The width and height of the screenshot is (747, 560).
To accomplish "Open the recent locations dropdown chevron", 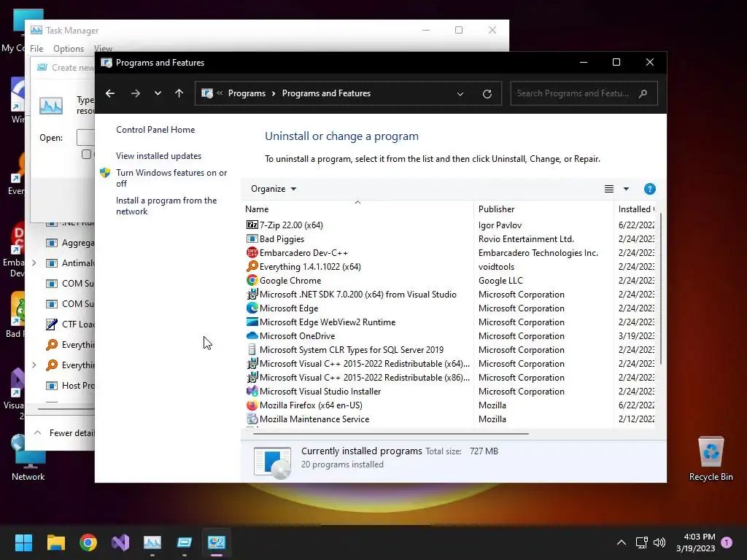I will tap(158, 93).
